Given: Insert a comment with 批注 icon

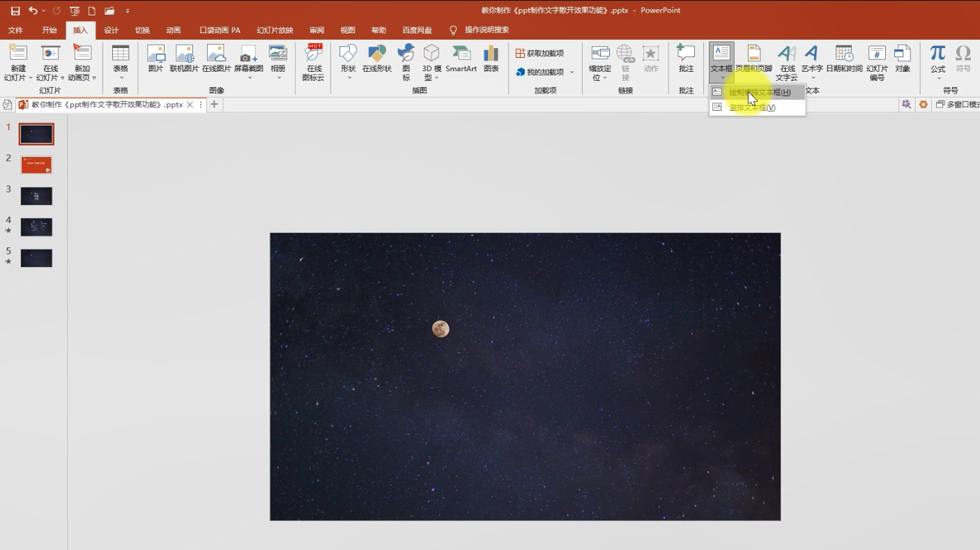Looking at the screenshot, I should pyautogui.click(x=687, y=59).
